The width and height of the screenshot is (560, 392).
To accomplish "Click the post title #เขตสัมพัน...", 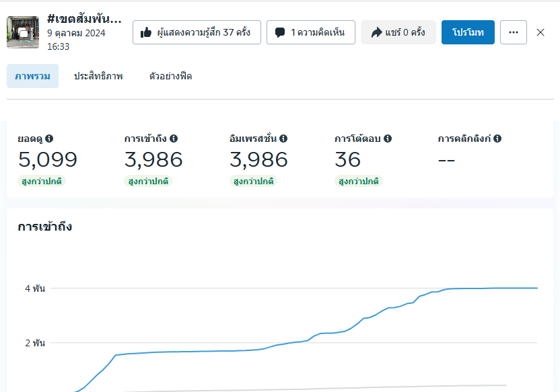I will (85, 18).
